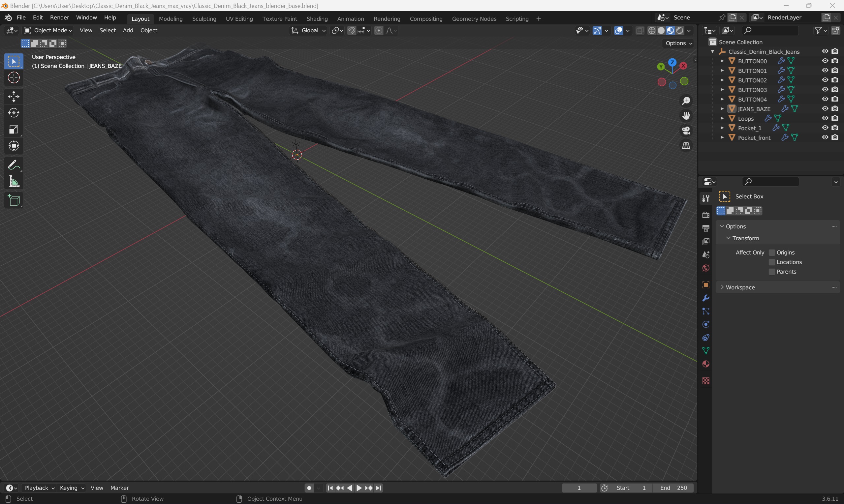Open the Material properties tab
The width and height of the screenshot is (844, 504).
[706, 364]
